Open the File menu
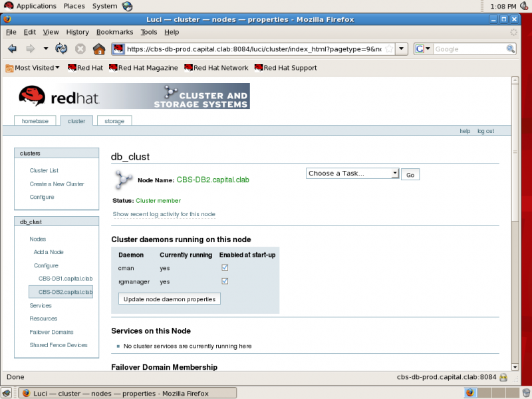532x399 pixels. [x=11, y=32]
